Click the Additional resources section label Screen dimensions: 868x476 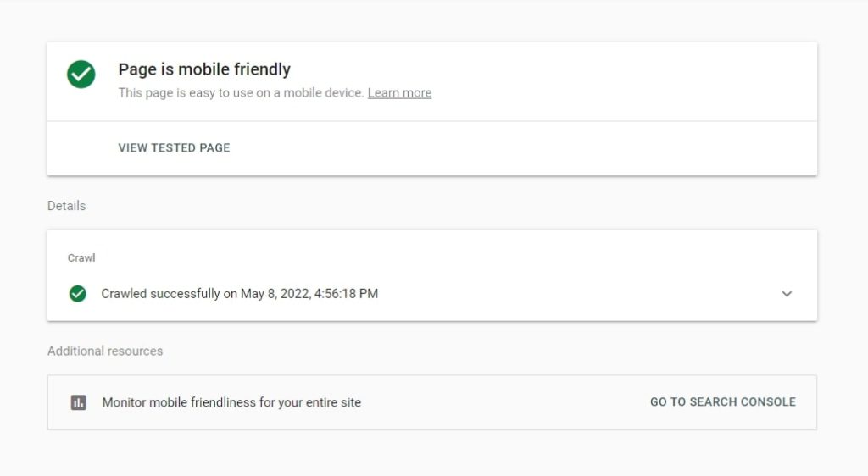click(x=105, y=351)
